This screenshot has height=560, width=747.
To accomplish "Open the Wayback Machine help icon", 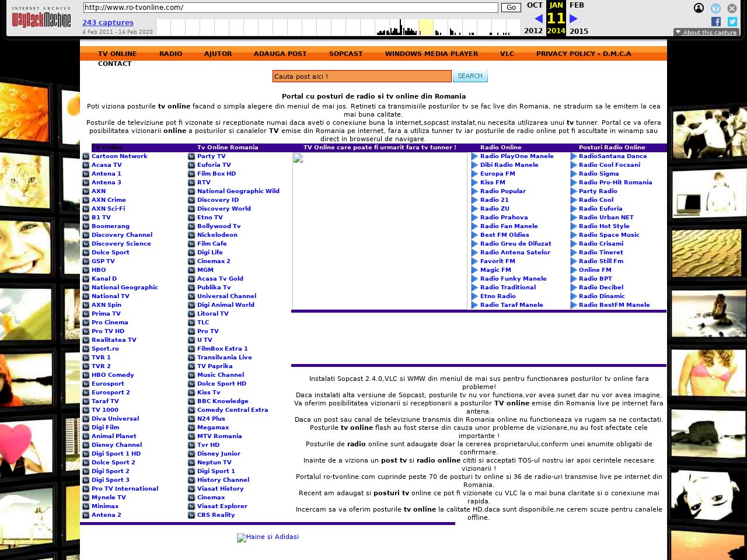I will click(715, 8).
